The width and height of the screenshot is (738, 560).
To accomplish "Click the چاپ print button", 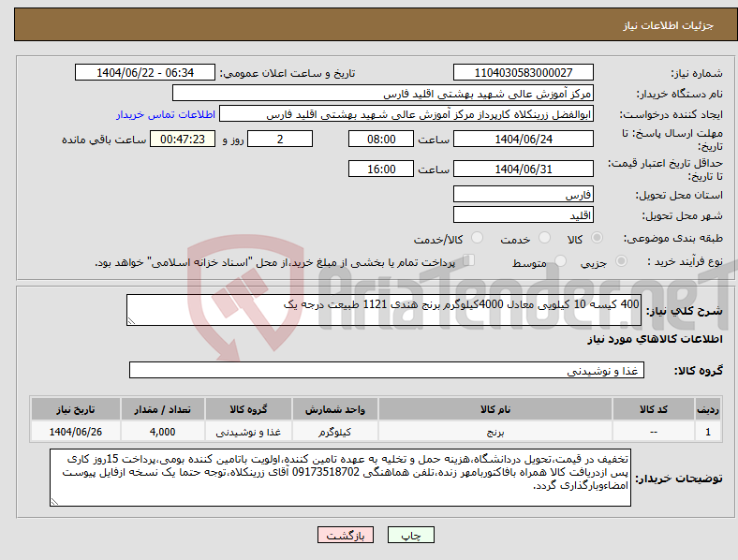I will (411, 535).
